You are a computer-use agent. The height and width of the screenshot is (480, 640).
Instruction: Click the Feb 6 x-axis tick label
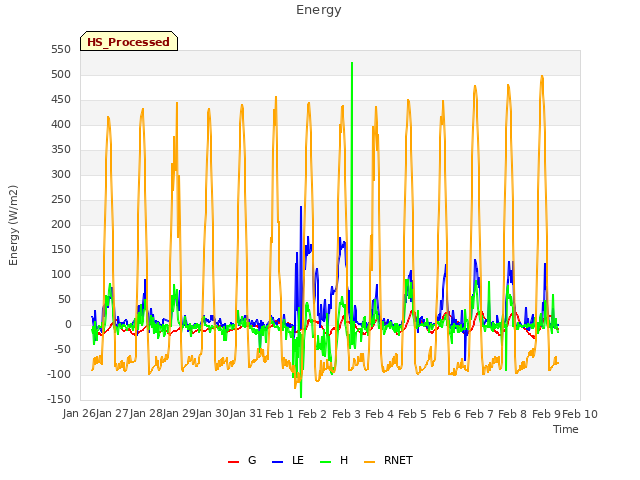(446, 414)
